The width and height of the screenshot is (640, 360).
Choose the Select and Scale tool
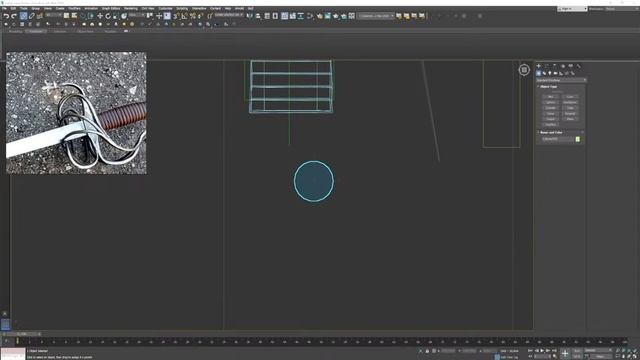point(115,16)
